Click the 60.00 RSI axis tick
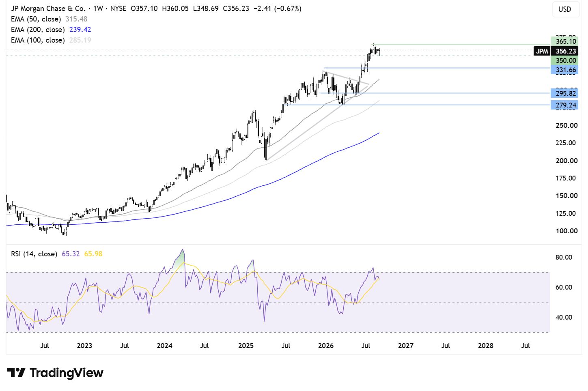 coord(564,287)
